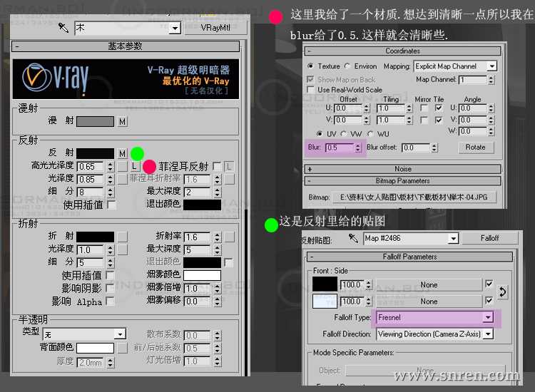
Task: Open the Mapping Explicit Map Channel dropdown
Action: click(491, 66)
